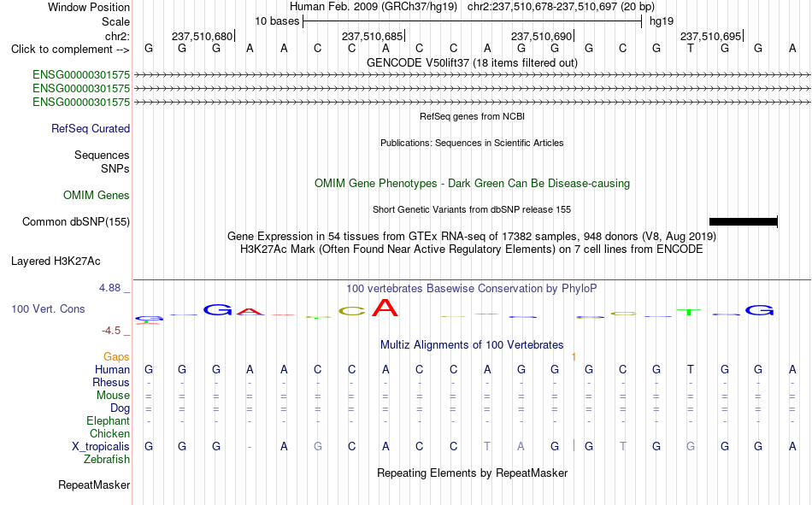Click '100 vertebrates Basewise Conservation by PhyloP' title
This screenshot has width=812, height=505.
pyautogui.click(x=472, y=289)
